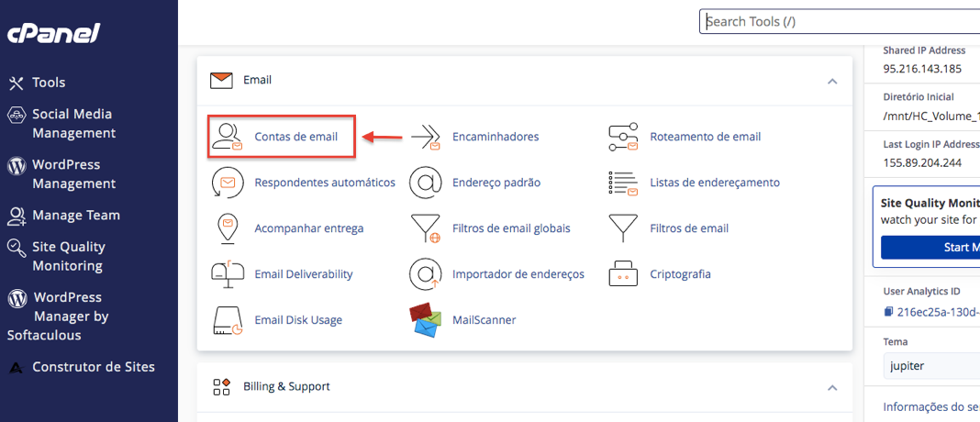Collapse the Email section chevron
The width and height of the screenshot is (980, 422).
tap(832, 82)
